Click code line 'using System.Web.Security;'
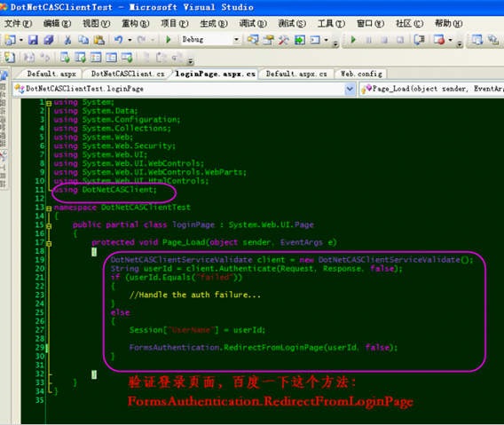 pyautogui.click(x=114, y=146)
